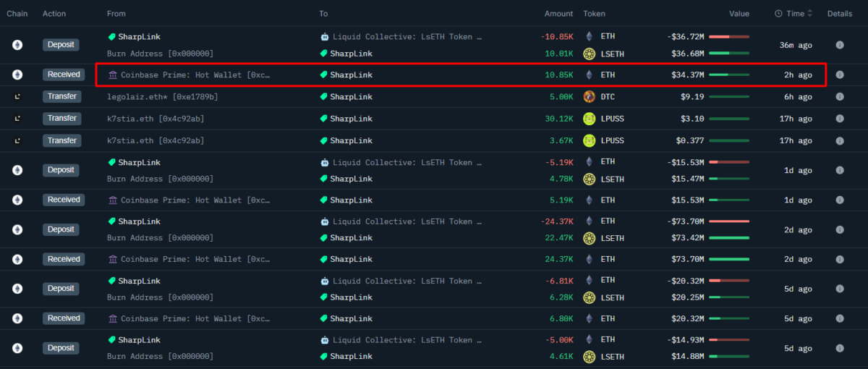The width and height of the screenshot is (868, 369).
Task: Open details icon for the -5.19K ETH deposit
Action: coord(840,170)
